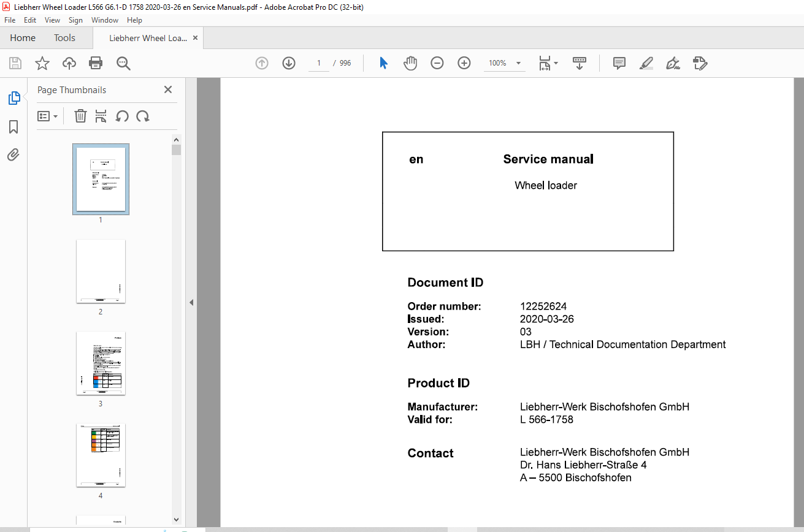
Task: Select page 3 thumbnail
Action: click(101, 363)
